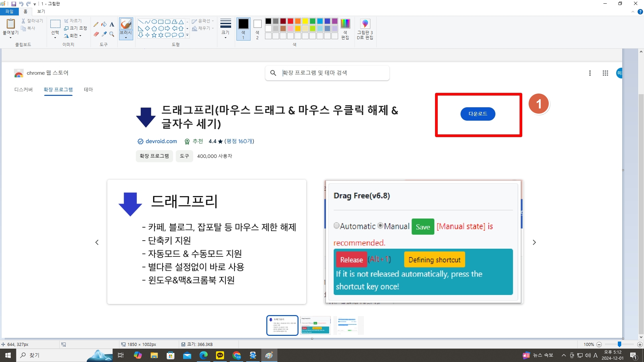Click the zoom slider handle
The width and height of the screenshot is (644, 362).
click(620, 345)
